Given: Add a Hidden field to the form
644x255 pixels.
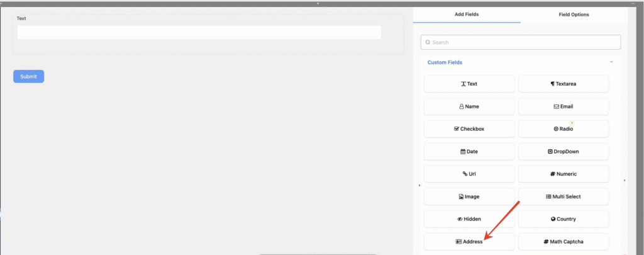Looking at the screenshot, I should point(469,219).
